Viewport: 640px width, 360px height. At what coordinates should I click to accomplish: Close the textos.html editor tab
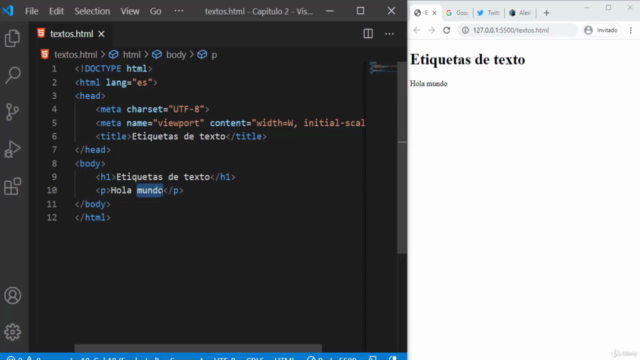click(x=101, y=34)
